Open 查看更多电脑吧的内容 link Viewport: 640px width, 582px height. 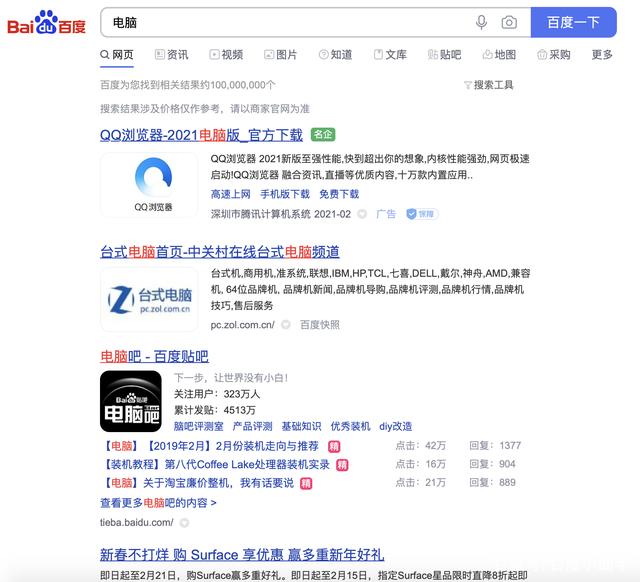coord(158,503)
